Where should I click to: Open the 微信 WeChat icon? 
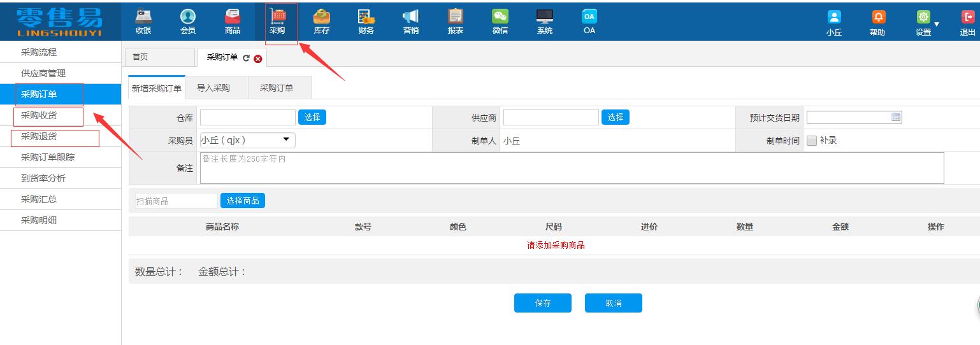(x=500, y=17)
